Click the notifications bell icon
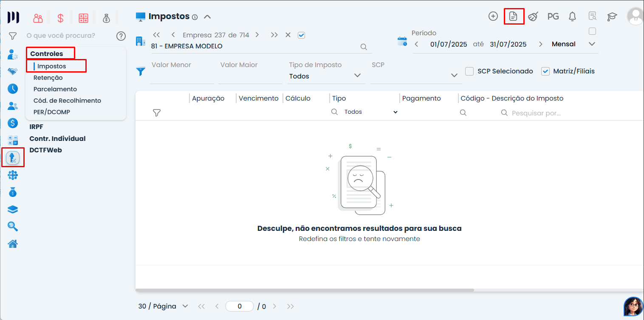The image size is (644, 320). [573, 17]
